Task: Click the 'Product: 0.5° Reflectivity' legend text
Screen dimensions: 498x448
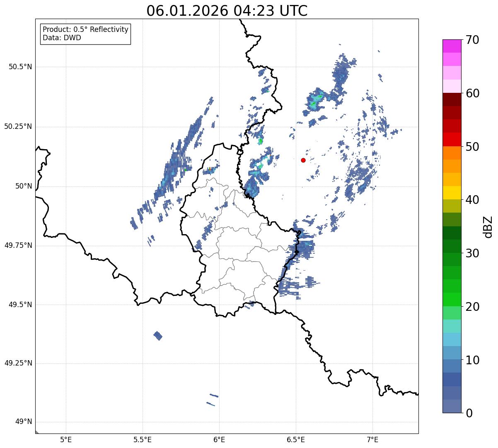Action: point(85,29)
